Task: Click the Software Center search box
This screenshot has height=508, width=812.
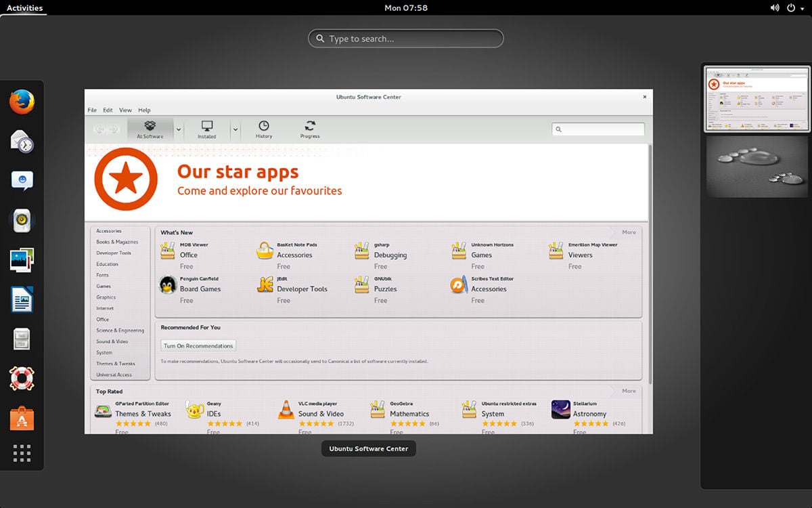Action: [x=598, y=129]
